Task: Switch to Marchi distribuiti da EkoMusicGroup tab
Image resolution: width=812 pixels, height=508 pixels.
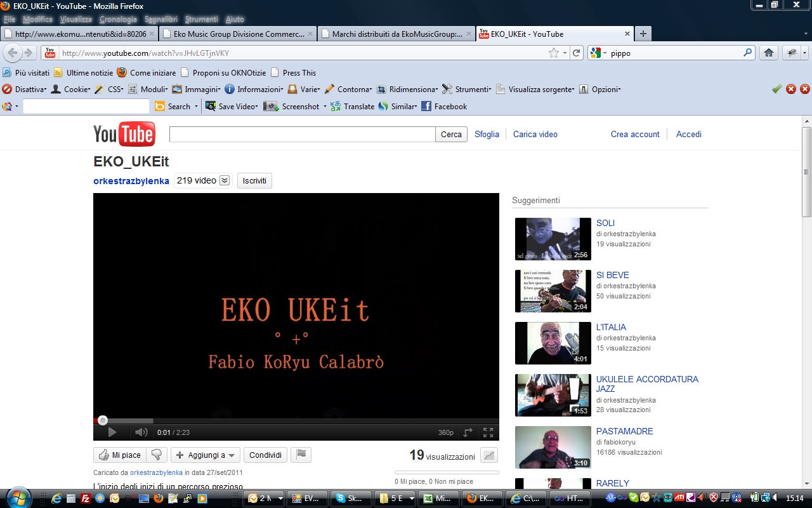Action: tap(396, 34)
